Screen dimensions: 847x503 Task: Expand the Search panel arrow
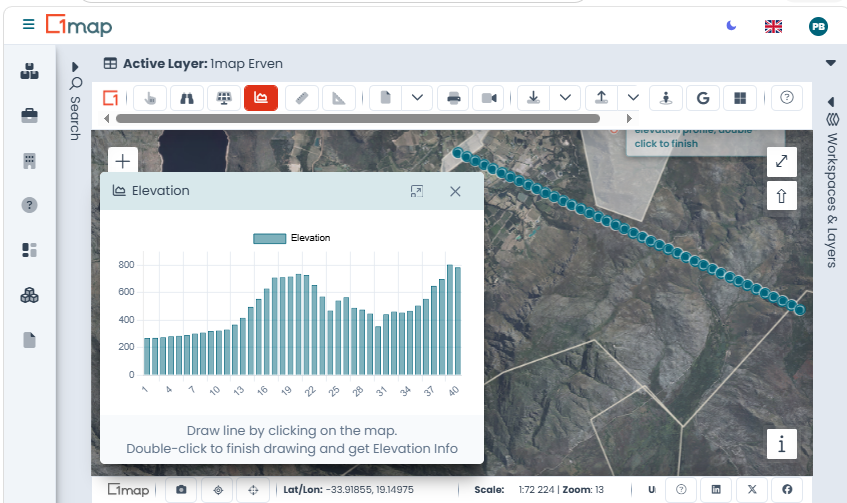[x=75, y=67]
